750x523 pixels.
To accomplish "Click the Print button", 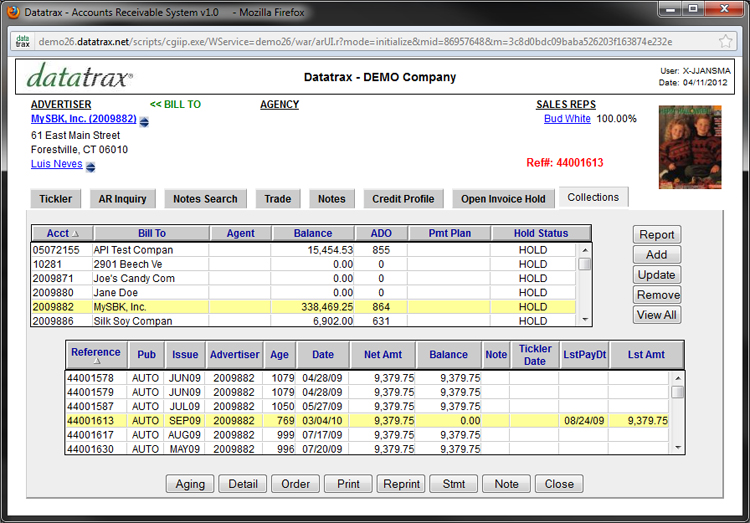I will 348,484.
